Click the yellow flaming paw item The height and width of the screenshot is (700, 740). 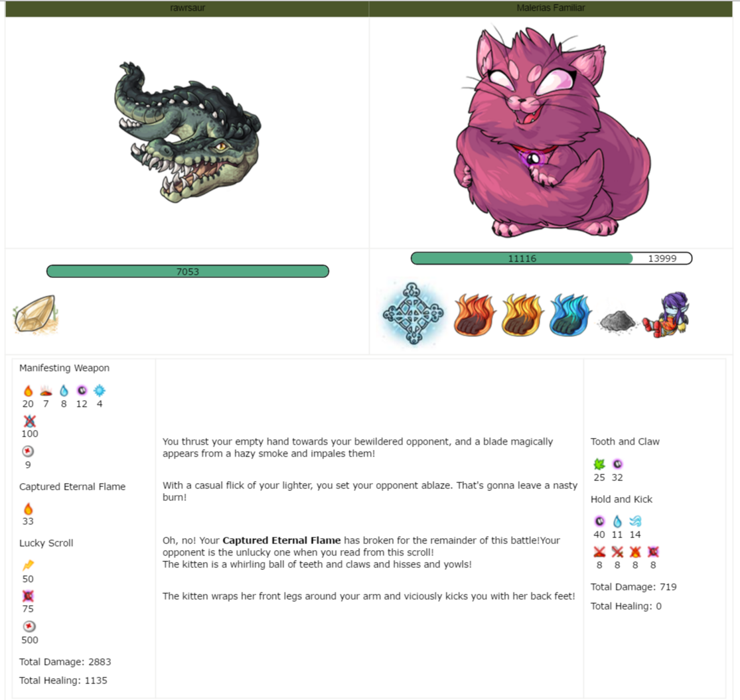[522, 315]
